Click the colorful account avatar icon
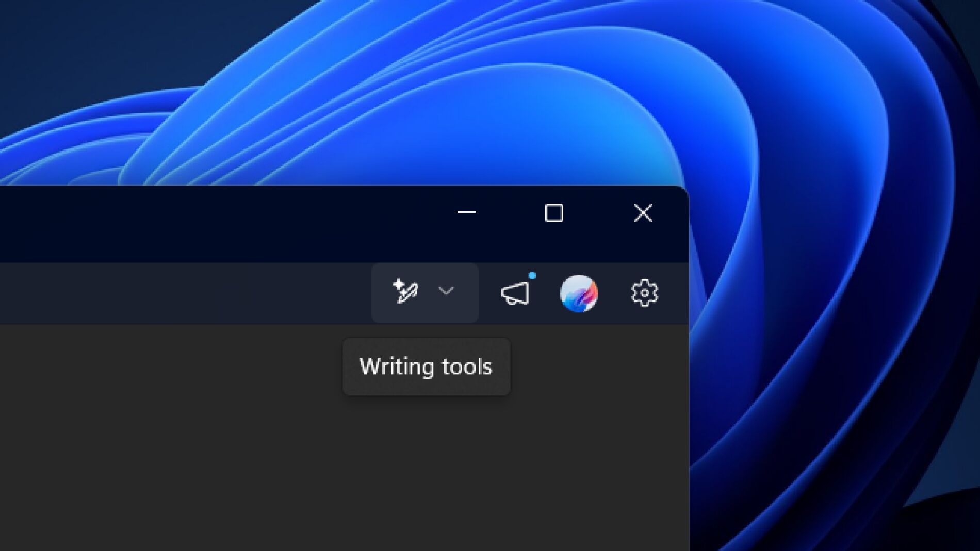This screenshot has height=551, width=980. 579,293
